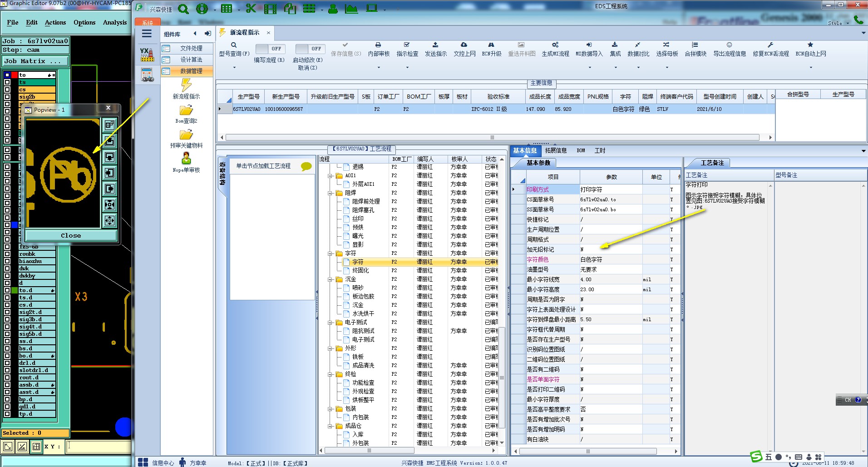Click the 内部审核 printer icon
Screen dimensions: 868x467
coord(378,45)
